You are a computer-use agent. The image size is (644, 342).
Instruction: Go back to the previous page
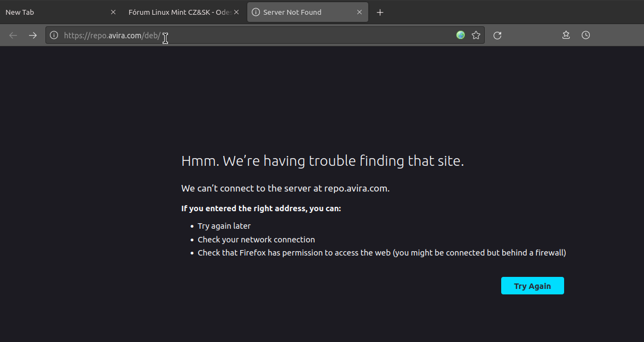pos(13,35)
